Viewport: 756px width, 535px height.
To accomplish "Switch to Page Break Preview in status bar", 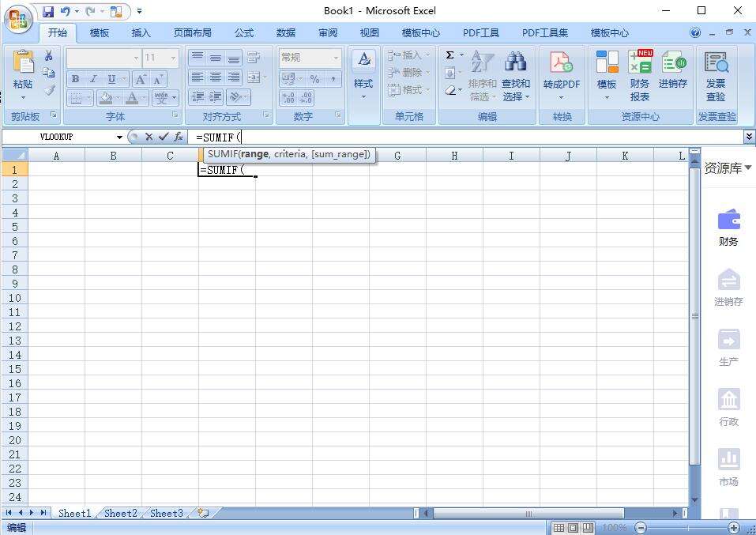I will coord(588,528).
